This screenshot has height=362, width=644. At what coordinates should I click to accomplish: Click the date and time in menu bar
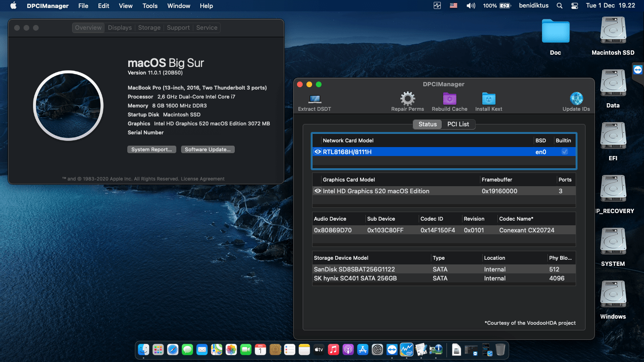[611, 6]
